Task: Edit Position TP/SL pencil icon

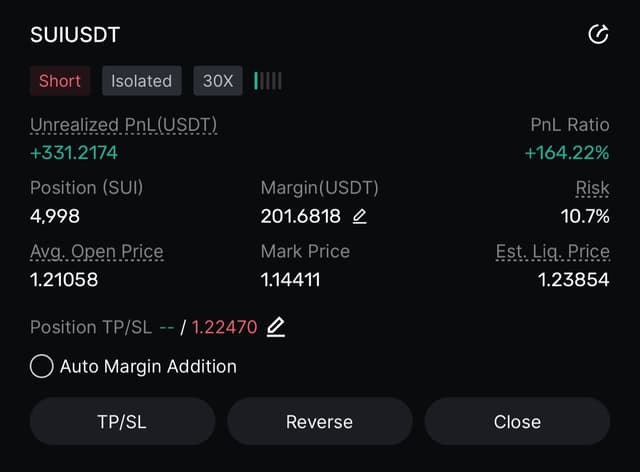Action: (x=276, y=327)
